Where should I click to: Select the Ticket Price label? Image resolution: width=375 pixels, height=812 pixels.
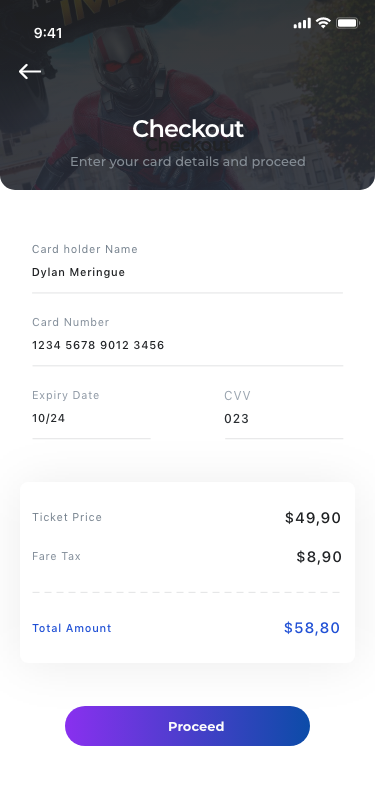[67, 517]
